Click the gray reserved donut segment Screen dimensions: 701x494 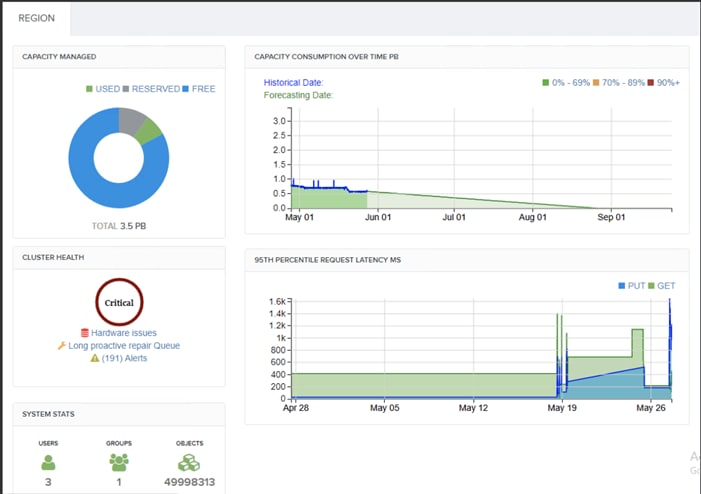pos(131,121)
